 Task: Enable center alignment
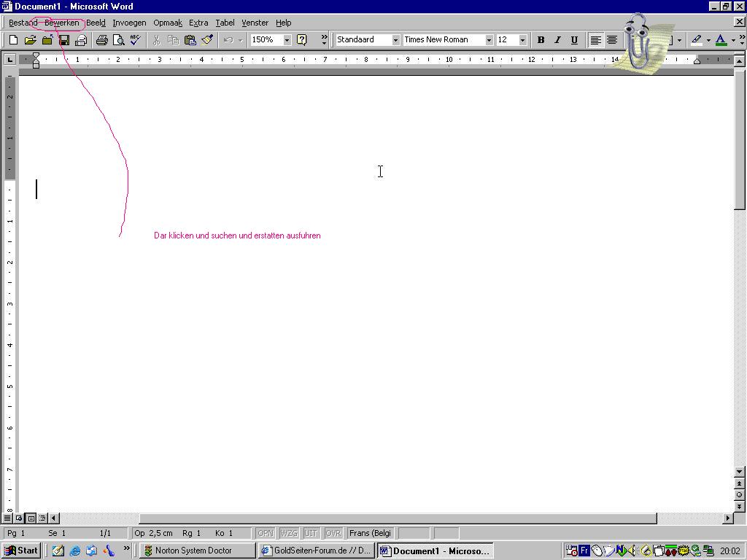pyautogui.click(x=612, y=40)
